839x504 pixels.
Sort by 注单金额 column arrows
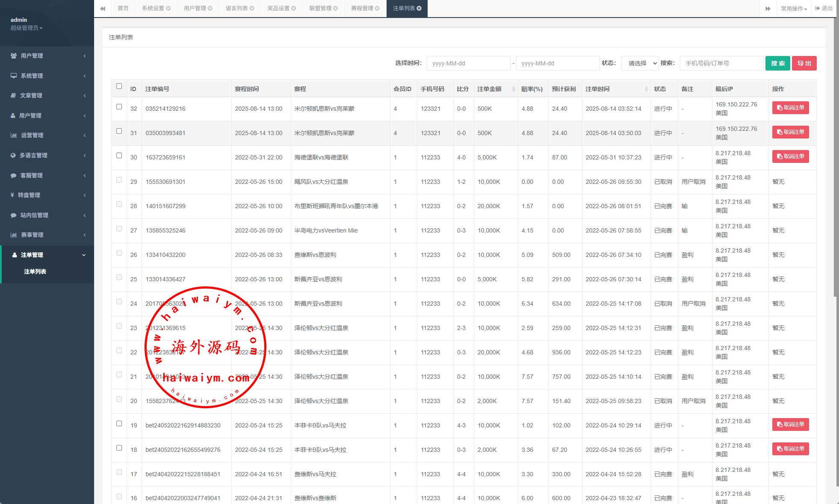tap(514, 89)
